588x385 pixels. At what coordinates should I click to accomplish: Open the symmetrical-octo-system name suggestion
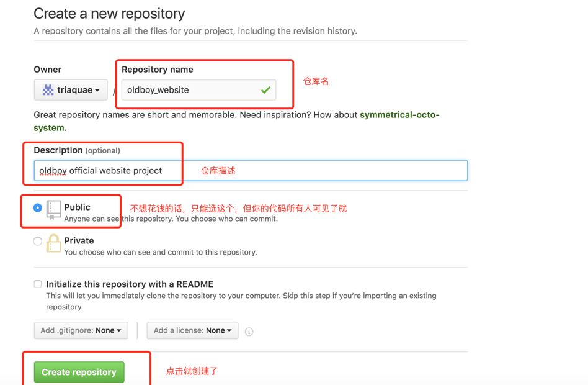point(236,121)
